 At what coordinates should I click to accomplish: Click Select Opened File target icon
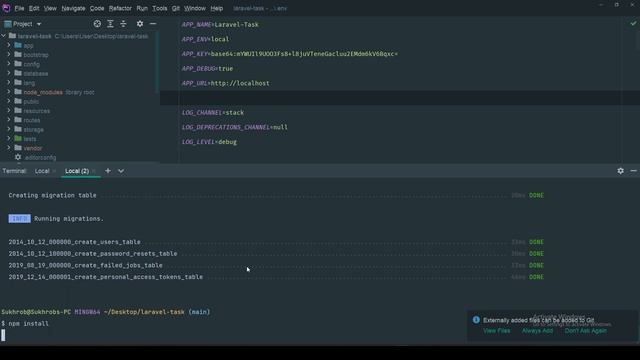[97, 24]
